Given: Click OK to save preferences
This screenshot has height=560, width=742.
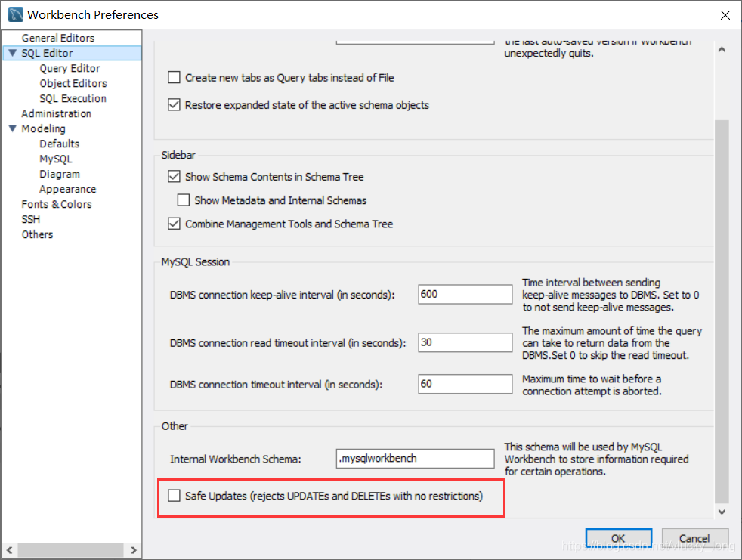Looking at the screenshot, I should (619, 538).
